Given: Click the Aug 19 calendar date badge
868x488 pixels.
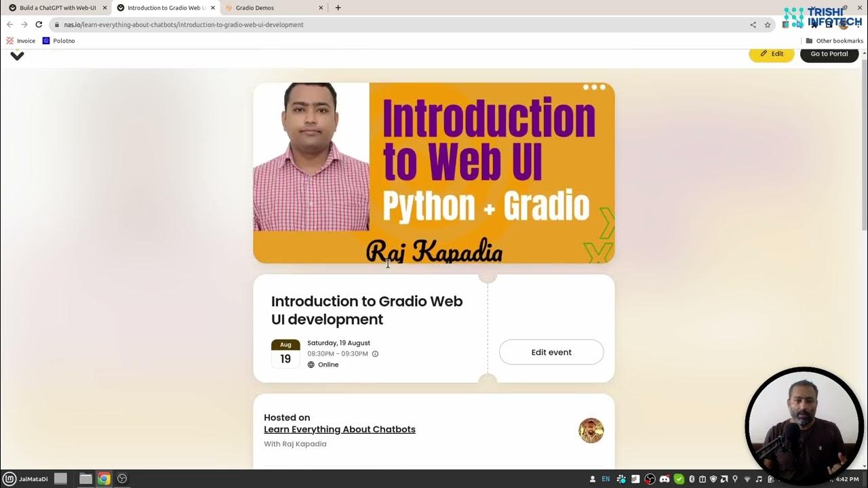Looking at the screenshot, I should point(285,354).
